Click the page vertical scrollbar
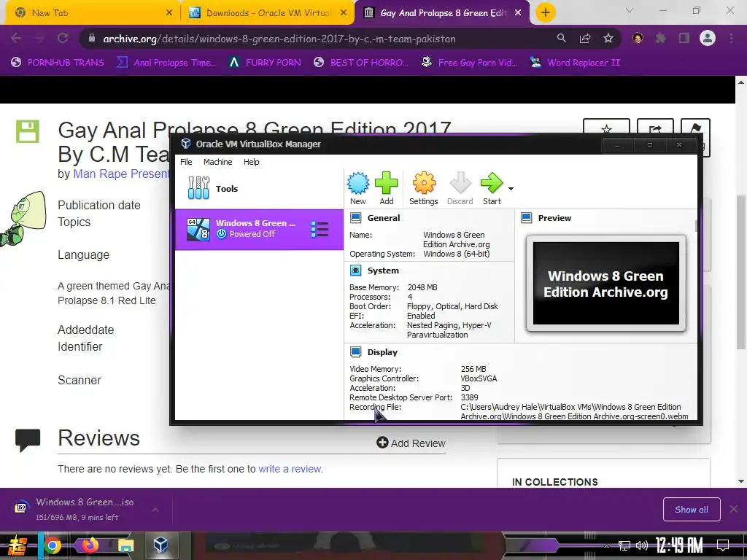Viewport: 747px width, 560px height. pos(741,271)
